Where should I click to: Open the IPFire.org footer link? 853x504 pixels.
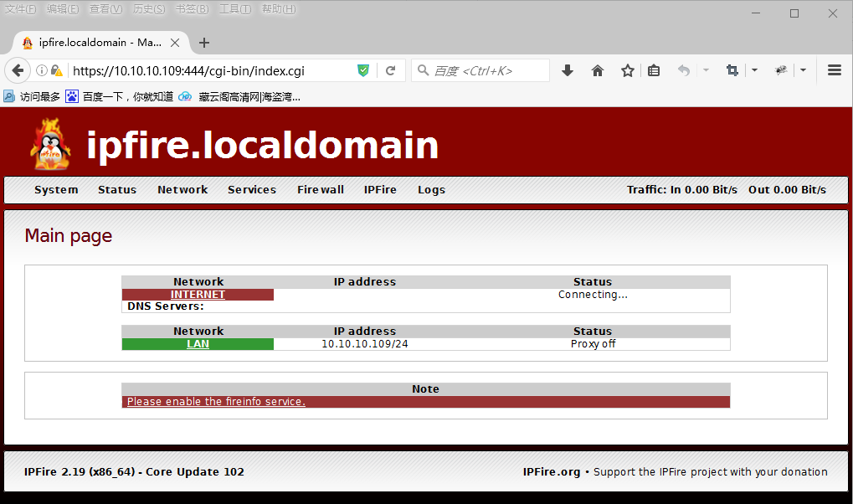click(x=552, y=472)
